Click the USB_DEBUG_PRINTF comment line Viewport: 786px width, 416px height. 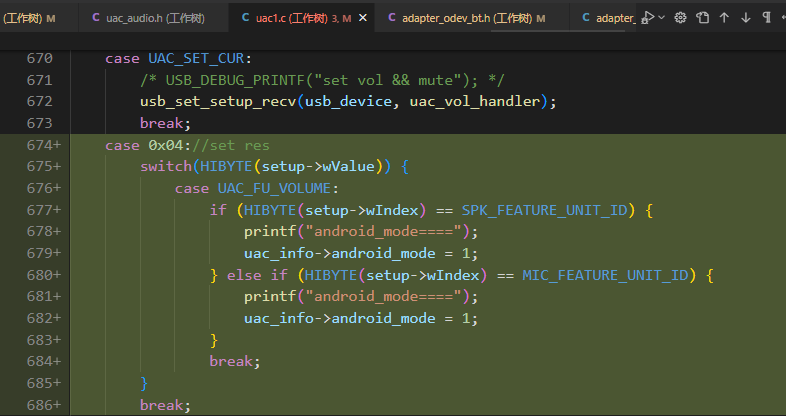(322, 80)
